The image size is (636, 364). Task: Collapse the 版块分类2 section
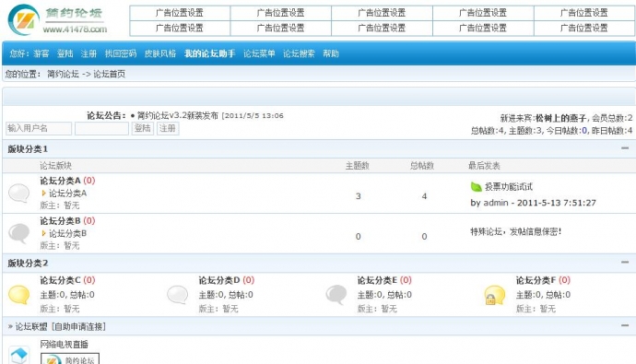(625, 263)
